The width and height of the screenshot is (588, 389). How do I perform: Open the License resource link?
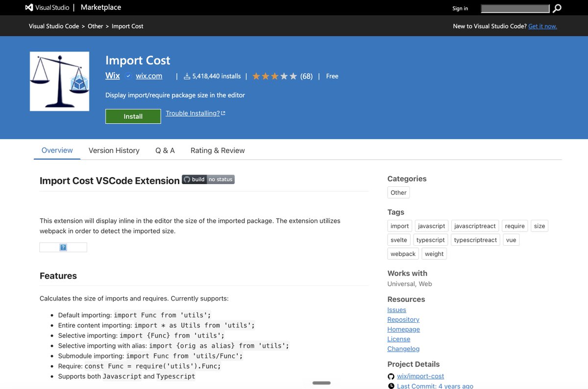tap(399, 339)
